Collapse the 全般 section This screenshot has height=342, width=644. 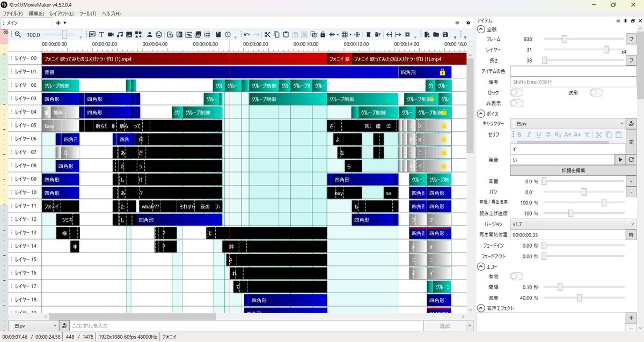click(x=481, y=29)
